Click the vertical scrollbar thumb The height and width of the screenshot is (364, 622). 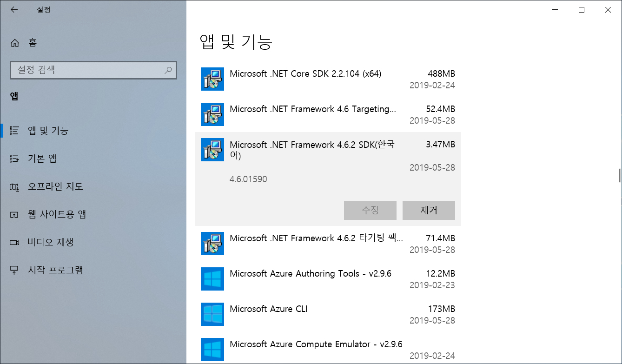pyautogui.click(x=620, y=175)
